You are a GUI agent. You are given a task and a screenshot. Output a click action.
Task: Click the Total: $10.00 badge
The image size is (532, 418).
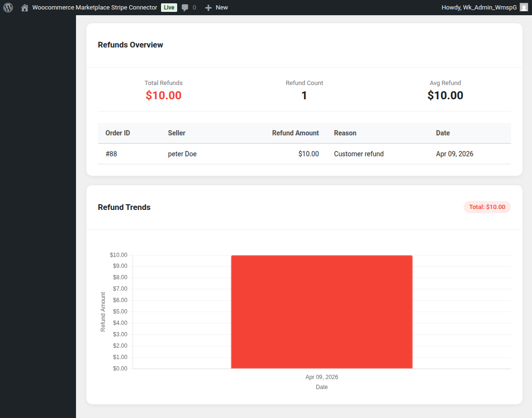[x=487, y=207]
